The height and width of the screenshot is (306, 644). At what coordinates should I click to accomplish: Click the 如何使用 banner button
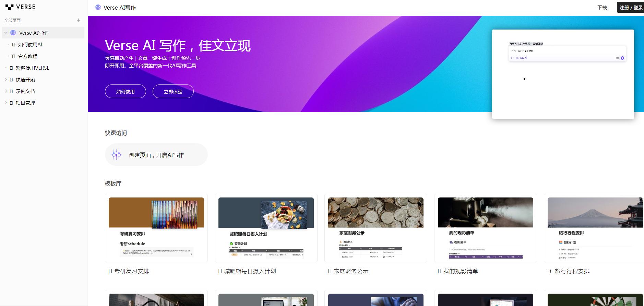126,91
